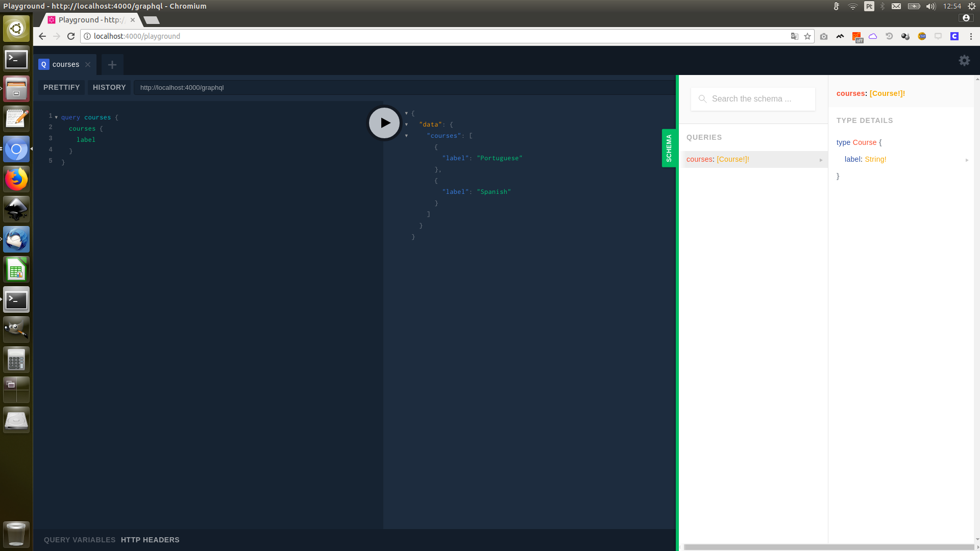Image resolution: width=980 pixels, height=551 pixels.
Task: Add a new playground tab
Action: 112,65
